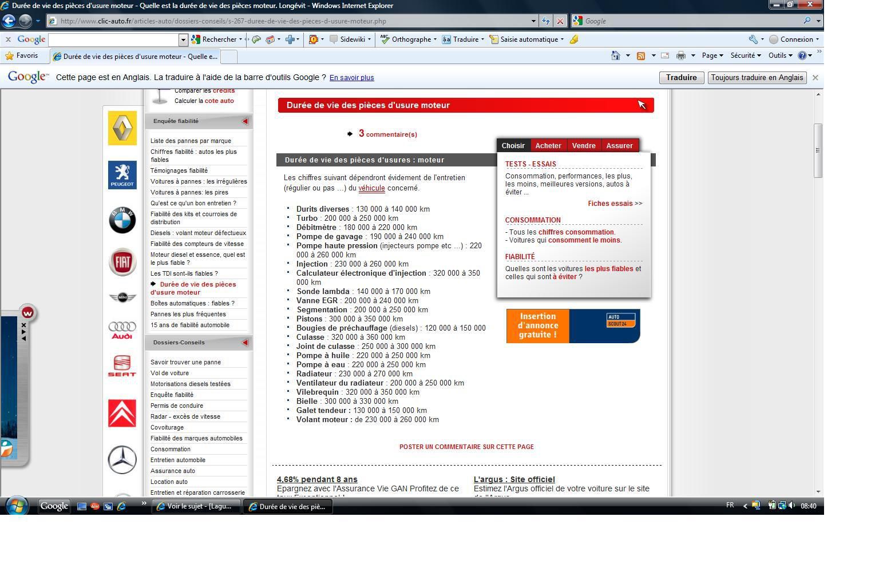Click the red Stop loading icon
Screen dimensions: 879x588
pyautogui.click(x=560, y=21)
